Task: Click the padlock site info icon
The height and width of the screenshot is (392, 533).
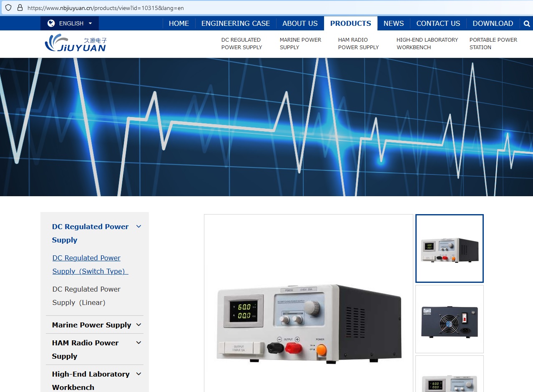Action: (20, 7)
